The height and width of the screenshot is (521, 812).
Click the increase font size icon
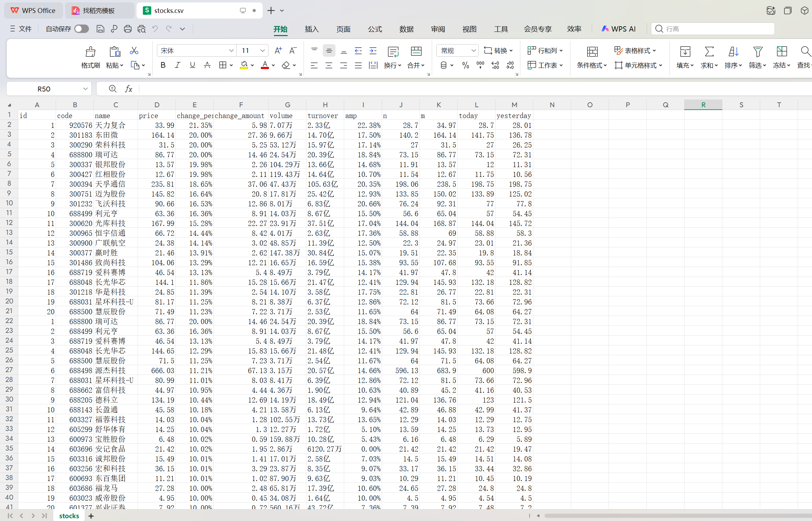pyautogui.click(x=278, y=51)
